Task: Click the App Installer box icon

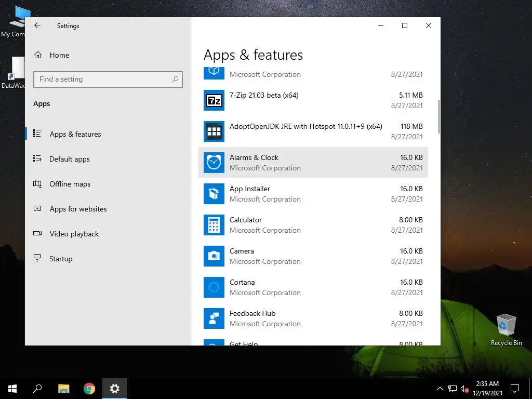Action: pos(214,194)
